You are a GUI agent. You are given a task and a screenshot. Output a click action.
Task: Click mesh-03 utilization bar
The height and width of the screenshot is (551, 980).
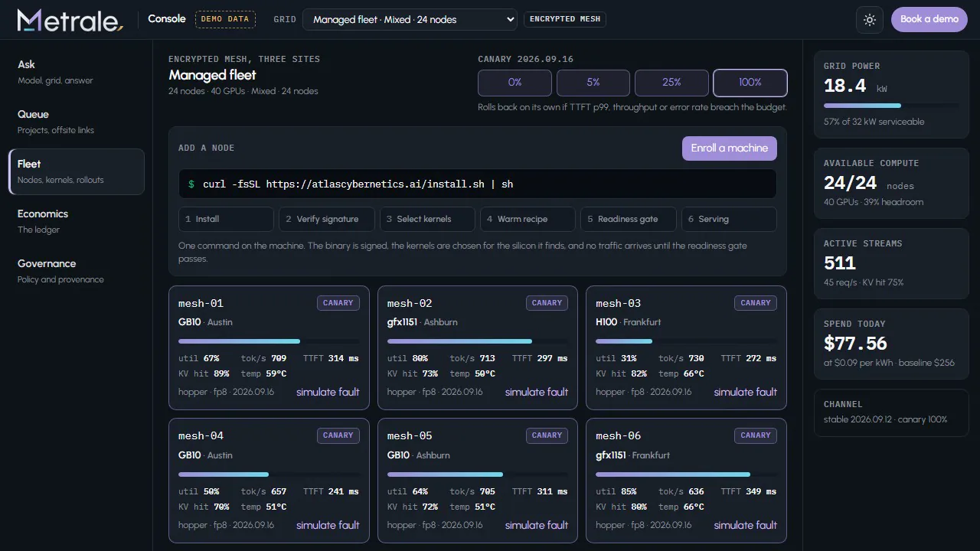686,341
